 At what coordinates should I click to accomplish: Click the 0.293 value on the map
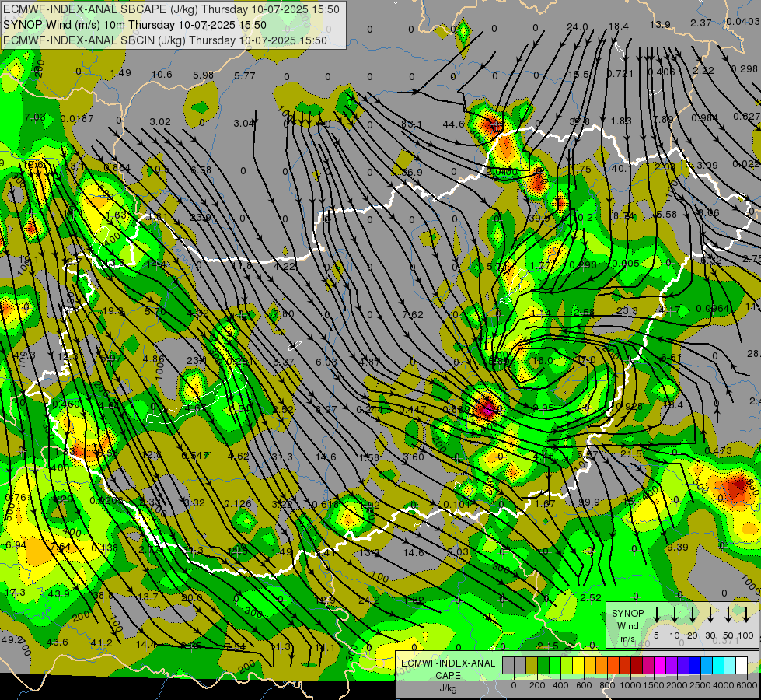click(x=583, y=264)
